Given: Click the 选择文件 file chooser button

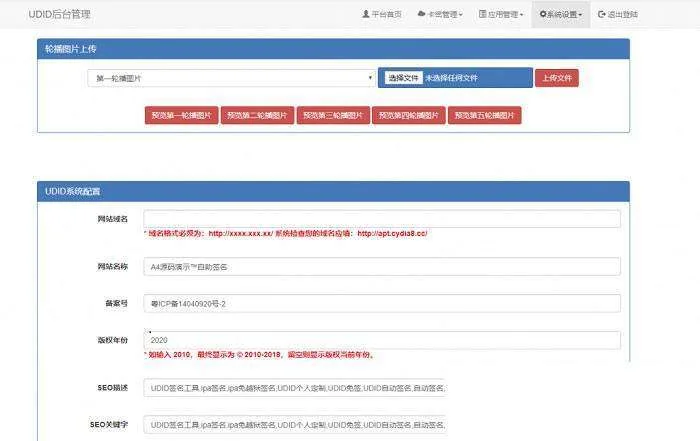Looking at the screenshot, I should tap(404, 78).
